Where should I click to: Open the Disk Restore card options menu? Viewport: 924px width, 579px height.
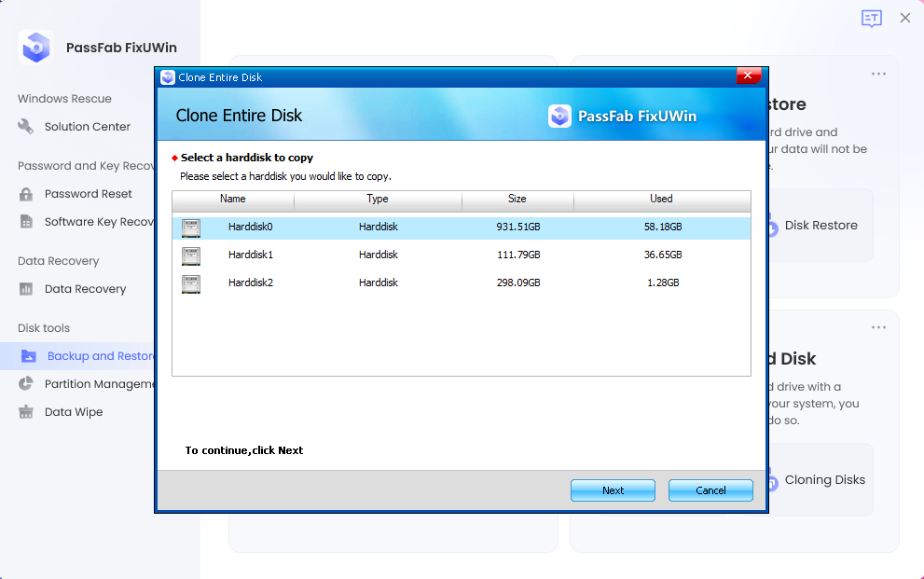click(x=877, y=73)
